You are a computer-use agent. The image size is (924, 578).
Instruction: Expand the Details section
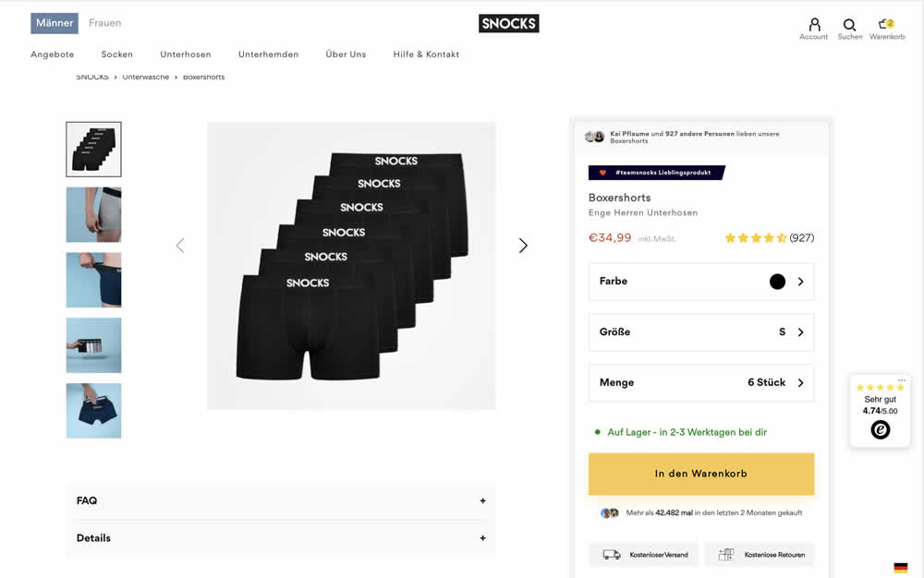[x=281, y=538]
